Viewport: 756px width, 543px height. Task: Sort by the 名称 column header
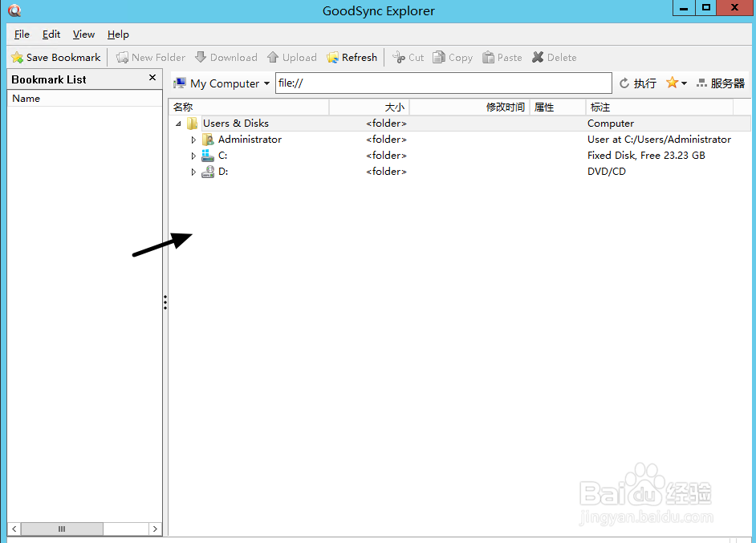(249, 107)
